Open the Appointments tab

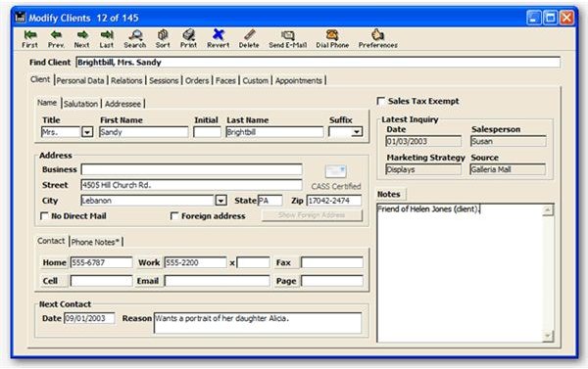(299, 80)
